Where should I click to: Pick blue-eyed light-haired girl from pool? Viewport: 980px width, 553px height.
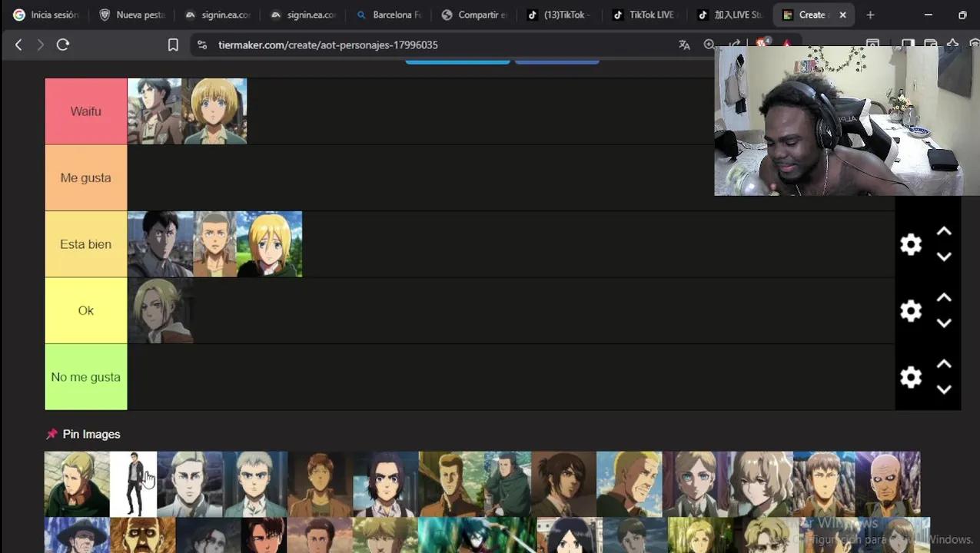coord(695,484)
